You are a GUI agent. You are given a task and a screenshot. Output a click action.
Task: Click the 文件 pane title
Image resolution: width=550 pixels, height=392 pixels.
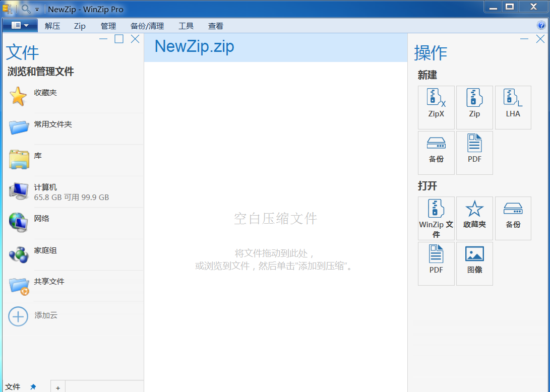pyautogui.click(x=23, y=52)
